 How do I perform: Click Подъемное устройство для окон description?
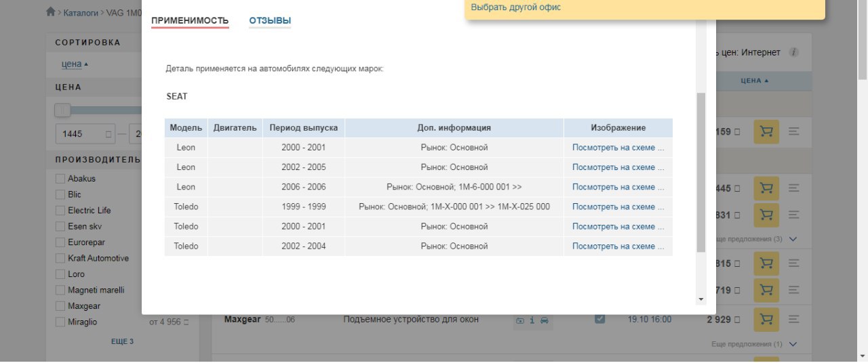click(x=411, y=320)
